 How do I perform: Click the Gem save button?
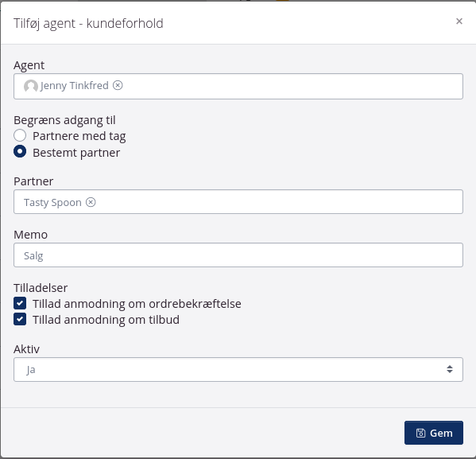point(434,433)
